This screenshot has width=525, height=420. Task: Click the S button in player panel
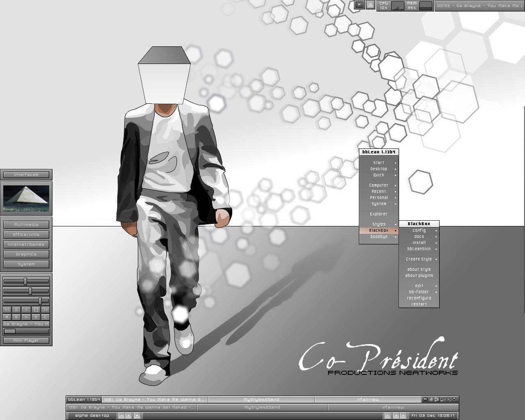16,317
